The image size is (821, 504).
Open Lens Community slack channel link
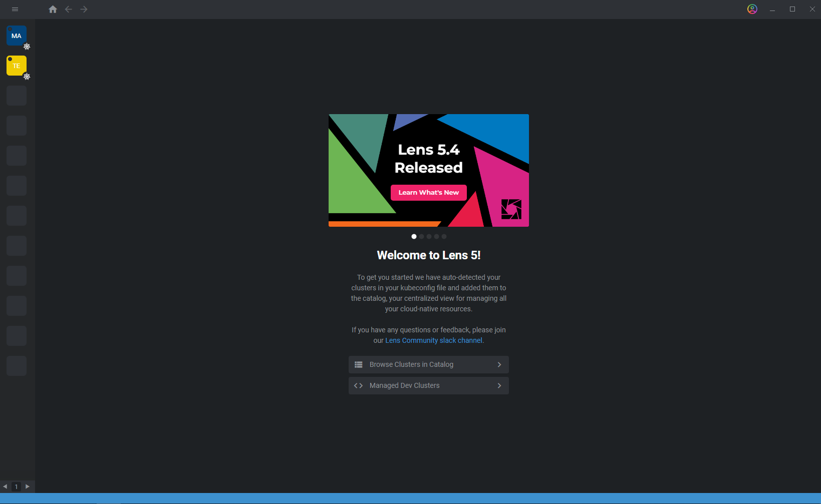(434, 340)
